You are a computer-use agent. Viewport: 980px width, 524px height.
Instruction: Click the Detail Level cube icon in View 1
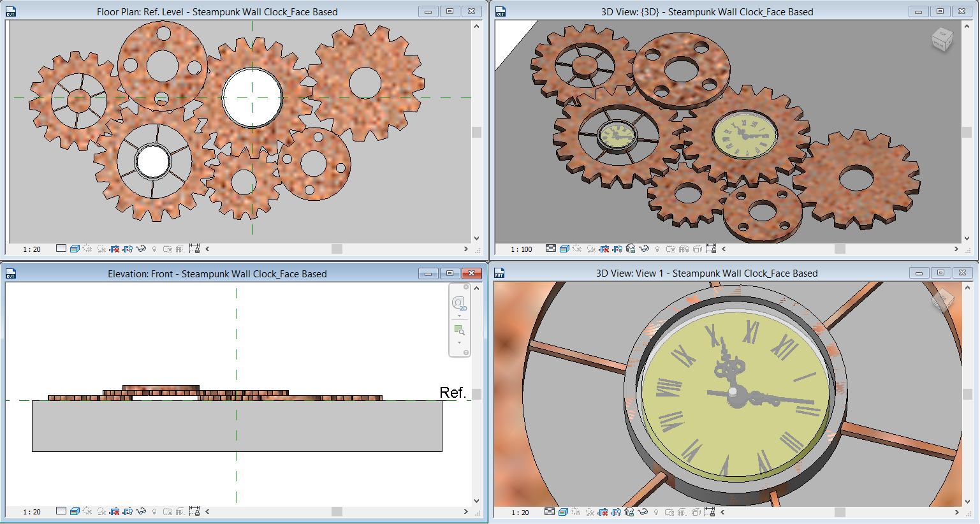pyautogui.click(x=551, y=511)
